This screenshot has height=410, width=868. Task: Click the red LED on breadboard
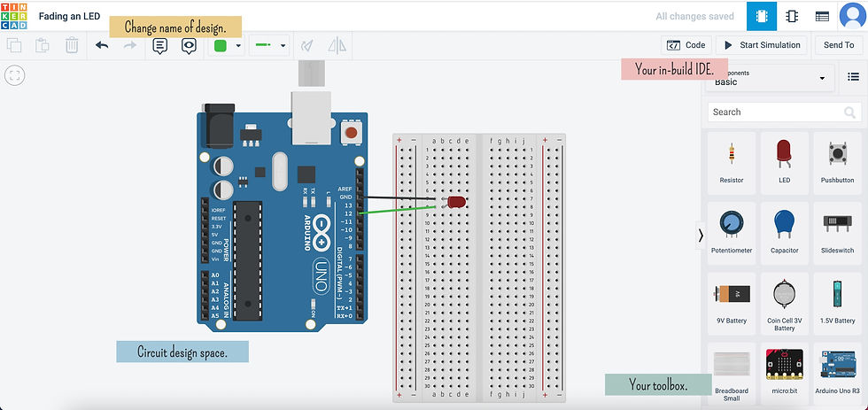coord(457,202)
